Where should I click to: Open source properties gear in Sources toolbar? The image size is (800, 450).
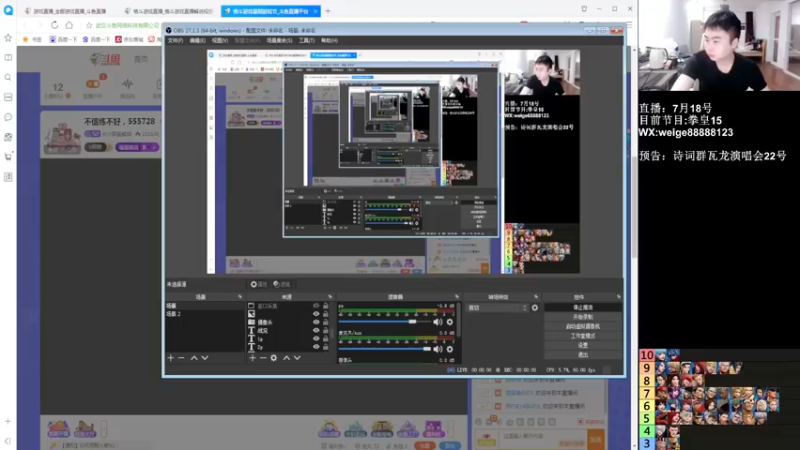[x=274, y=358]
